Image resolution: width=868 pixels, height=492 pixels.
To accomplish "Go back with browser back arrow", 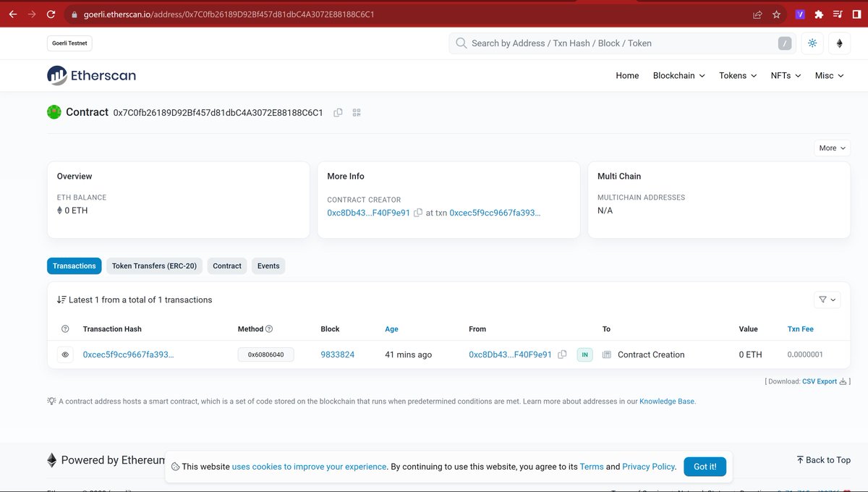I will click(12, 14).
